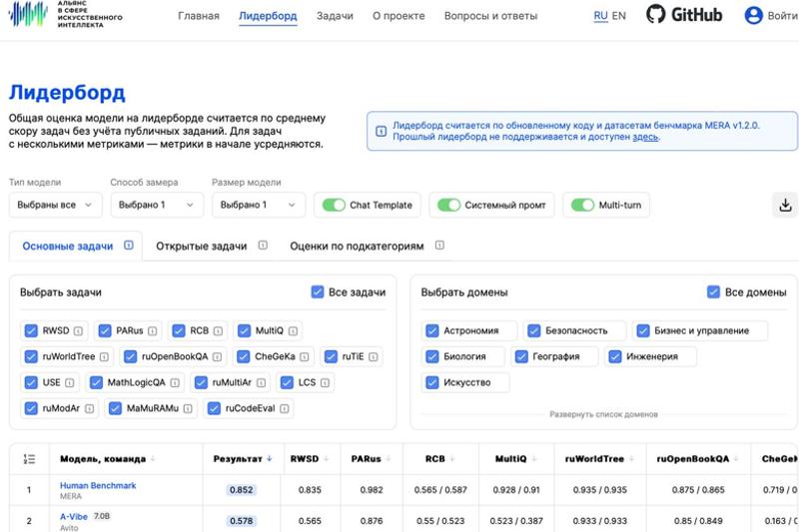
Task: Uncheck the Астрономия domain checkbox
Action: coord(432,330)
